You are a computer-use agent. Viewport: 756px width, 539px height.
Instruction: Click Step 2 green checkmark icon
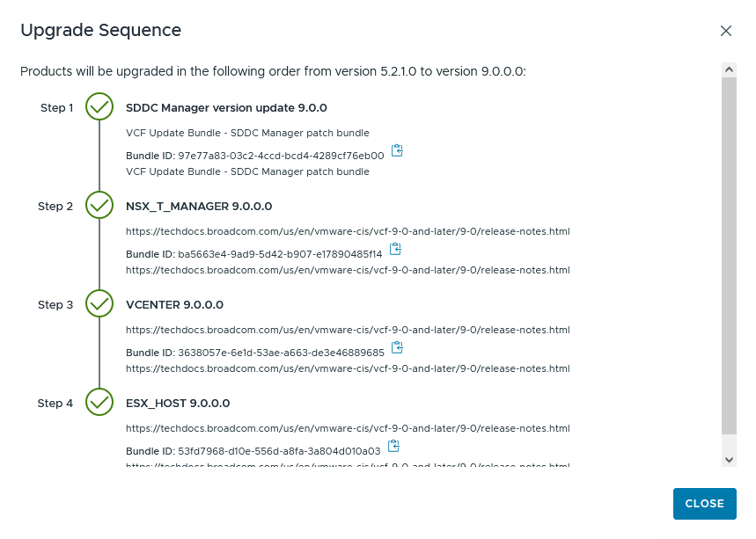pos(99,206)
